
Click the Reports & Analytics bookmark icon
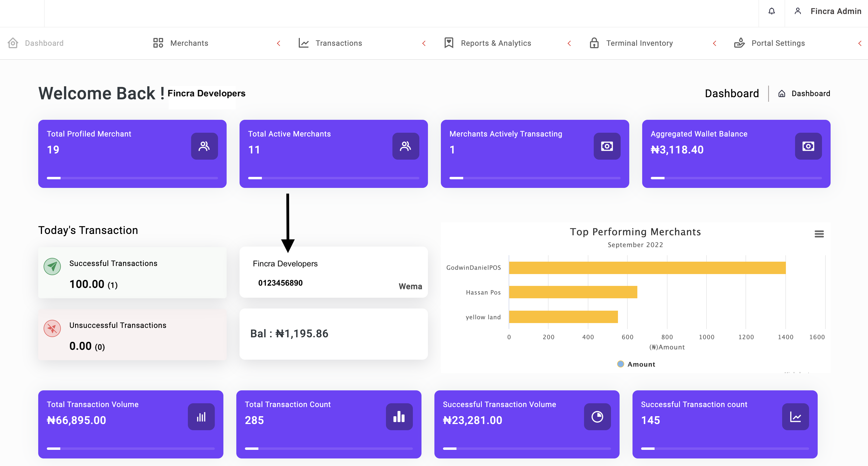tap(449, 43)
